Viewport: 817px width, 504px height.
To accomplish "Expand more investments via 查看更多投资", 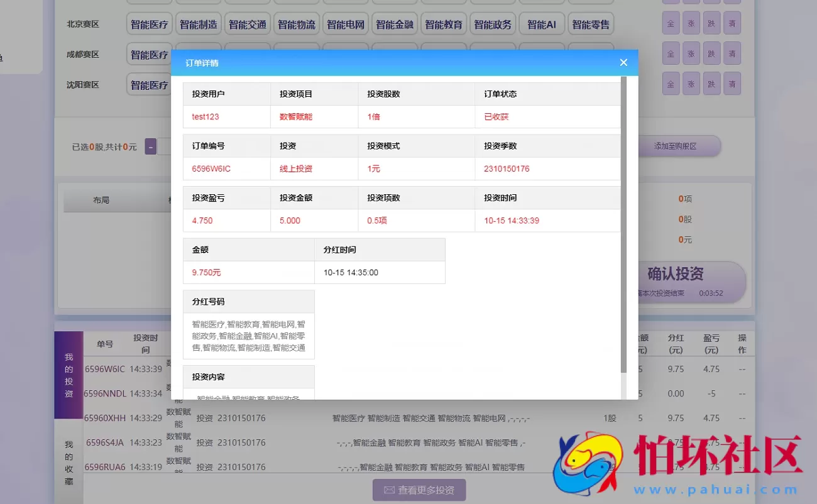I will click(x=419, y=491).
